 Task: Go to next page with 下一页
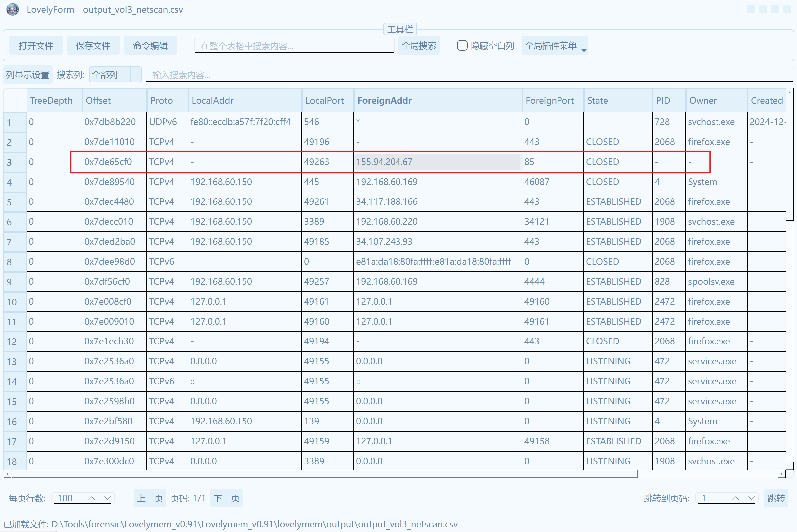[227, 498]
